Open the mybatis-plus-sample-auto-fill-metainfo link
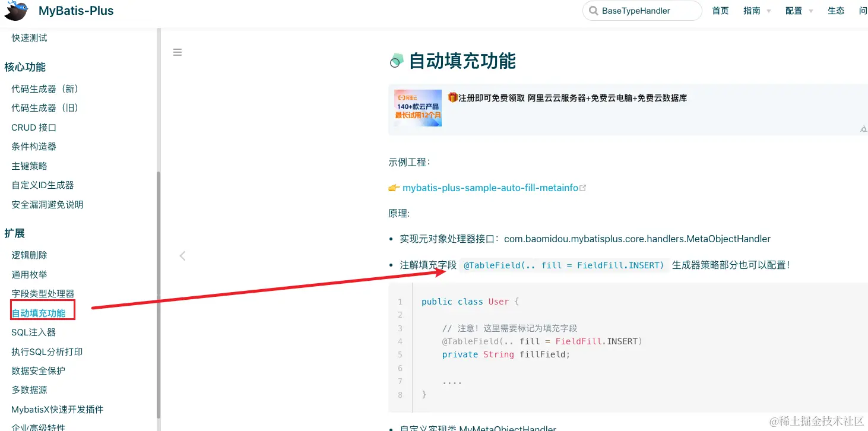 pyautogui.click(x=490, y=188)
